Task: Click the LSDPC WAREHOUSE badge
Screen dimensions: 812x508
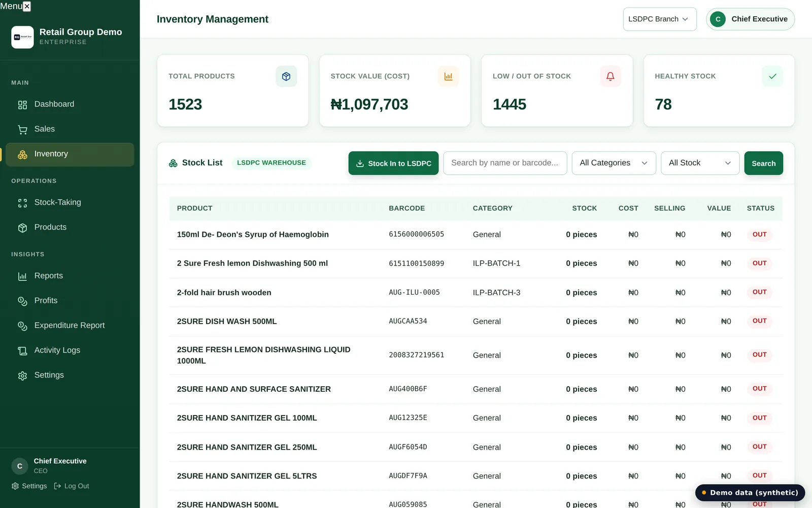Action: click(272, 163)
